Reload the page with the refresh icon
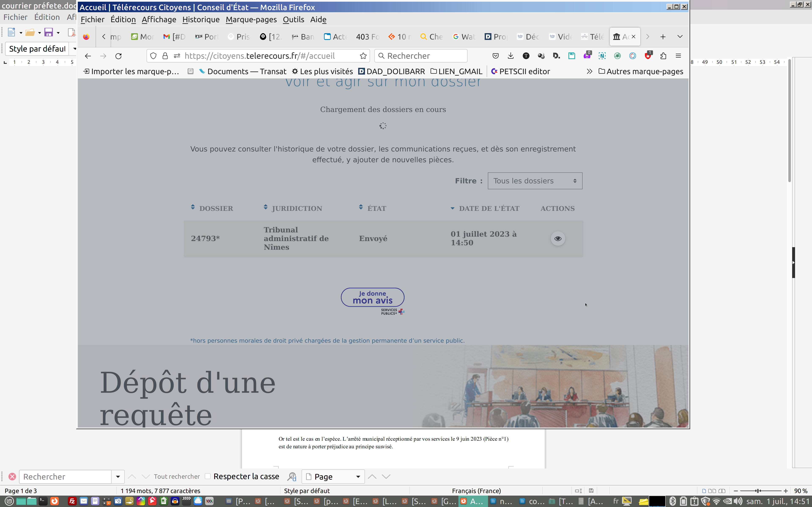The image size is (812, 507). 118,56
